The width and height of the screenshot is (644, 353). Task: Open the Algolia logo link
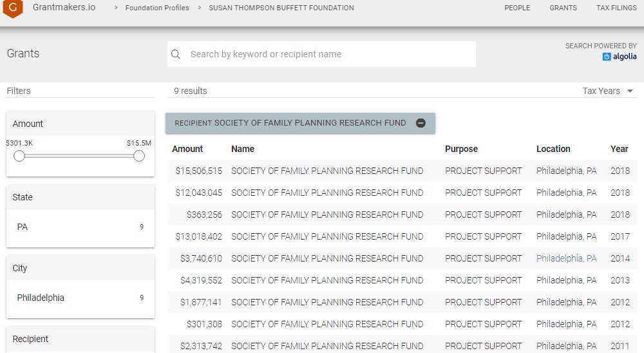(x=620, y=57)
